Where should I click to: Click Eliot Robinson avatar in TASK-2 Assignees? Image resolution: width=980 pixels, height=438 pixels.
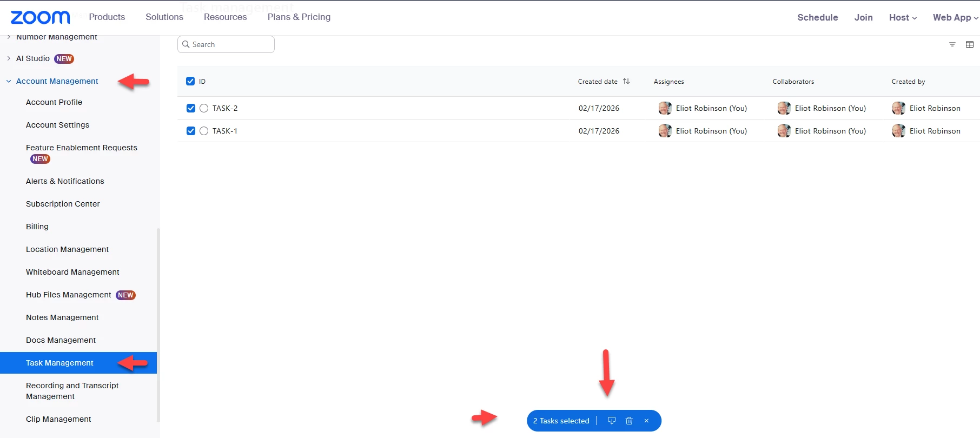pyautogui.click(x=665, y=108)
